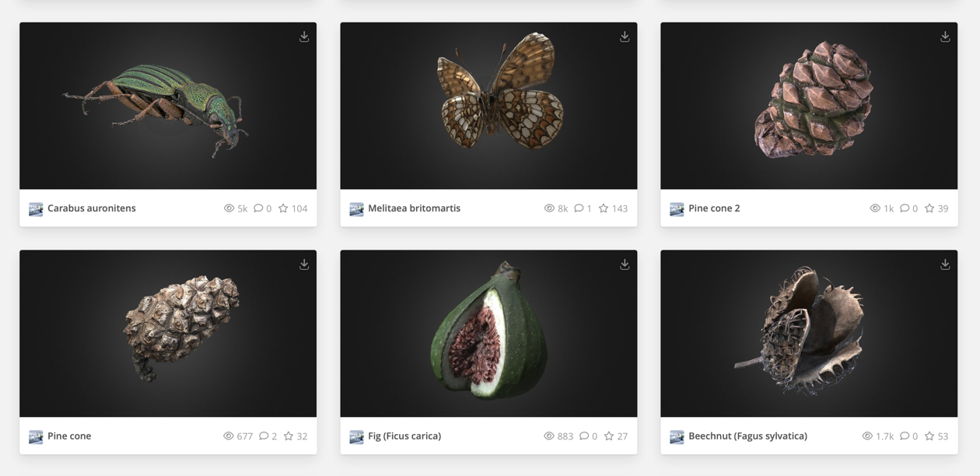Click author avatar beside Fig (Ficus carica)
Screen dimensions: 980x476
(356, 437)
